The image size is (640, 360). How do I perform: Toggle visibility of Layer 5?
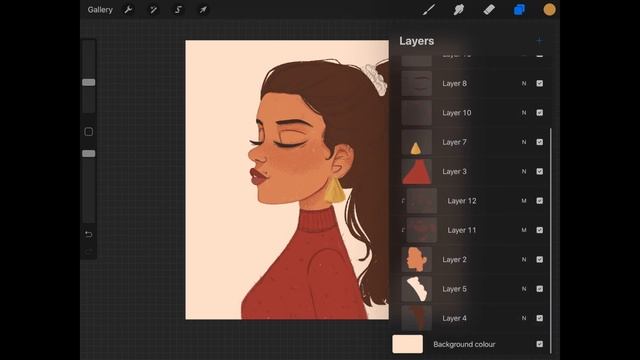540,289
